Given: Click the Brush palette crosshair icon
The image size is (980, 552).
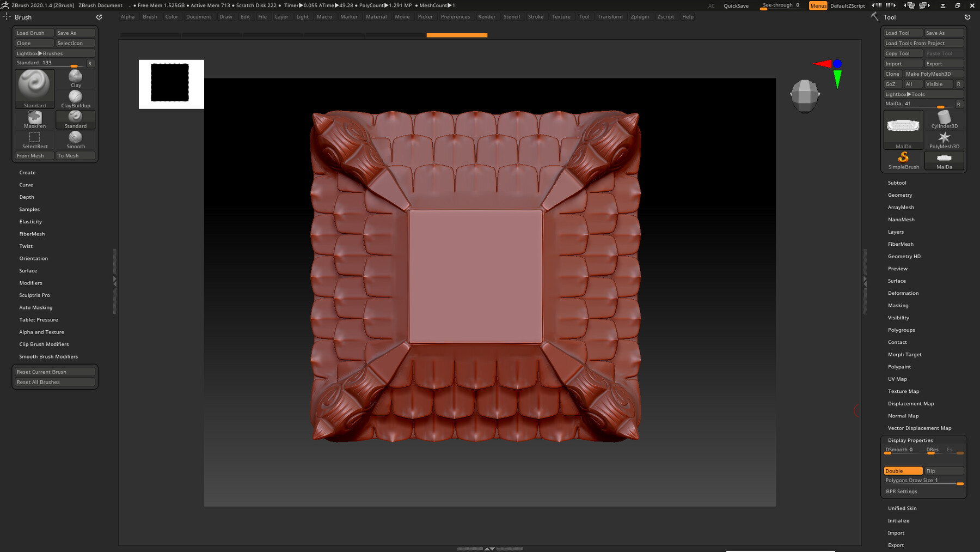Looking at the screenshot, I should tap(6, 17).
